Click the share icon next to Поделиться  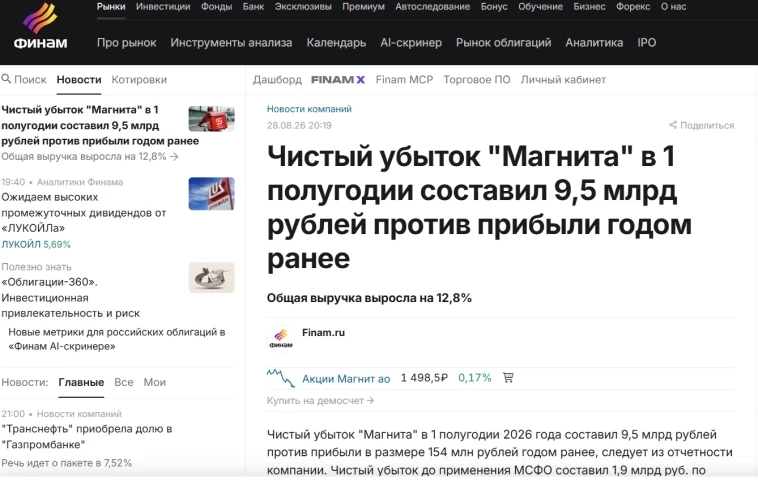[672, 125]
